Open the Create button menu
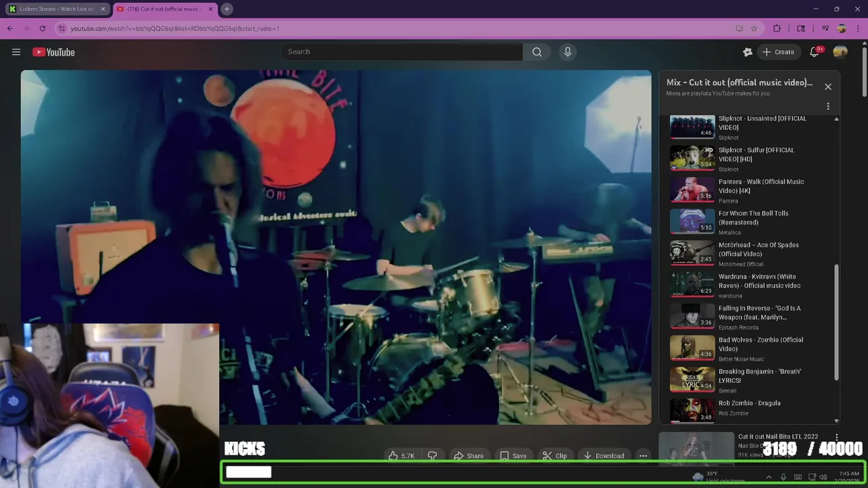 (x=778, y=52)
